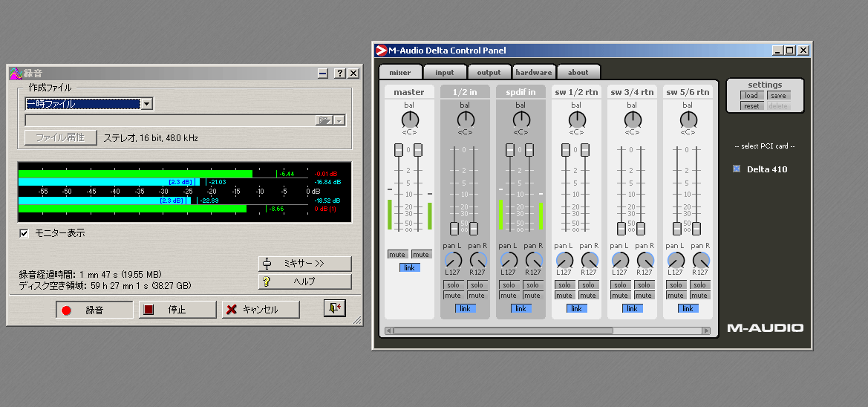Click the sw 1/2 rtn pan R knob
The width and height of the screenshot is (868, 407).
tap(590, 260)
